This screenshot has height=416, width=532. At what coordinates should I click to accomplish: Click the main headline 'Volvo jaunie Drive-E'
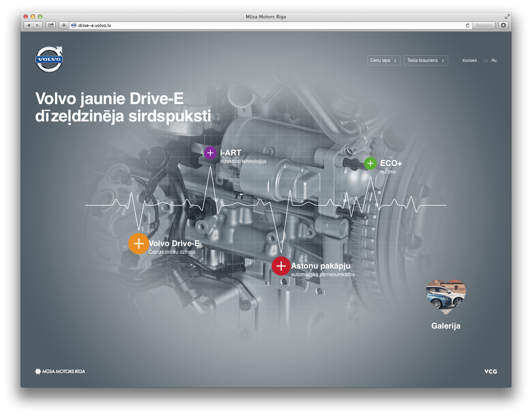pos(110,98)
